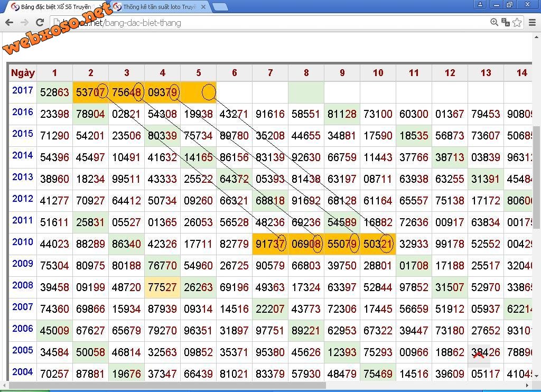The height and width of the screenshot is (392, 541).
Task: Click cell 65557 in 2012 row
Action: point(414,201)
